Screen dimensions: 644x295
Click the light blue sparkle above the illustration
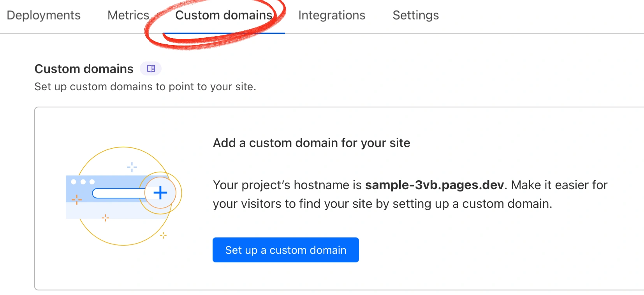pyautogui.click(x=132, y=167)
